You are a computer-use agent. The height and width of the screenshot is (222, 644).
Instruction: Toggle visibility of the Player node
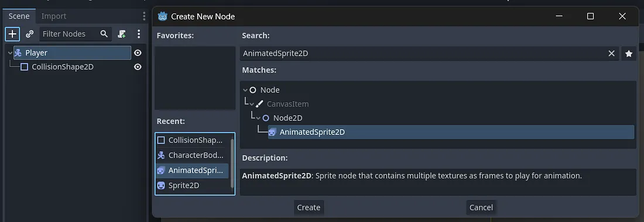click(x=138, y=53)
